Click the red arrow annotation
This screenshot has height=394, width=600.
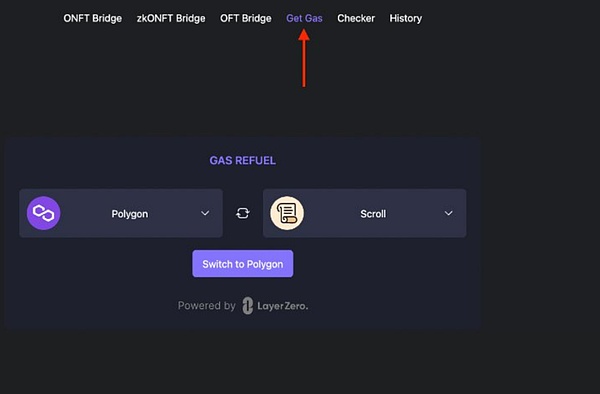coord(304,59)
